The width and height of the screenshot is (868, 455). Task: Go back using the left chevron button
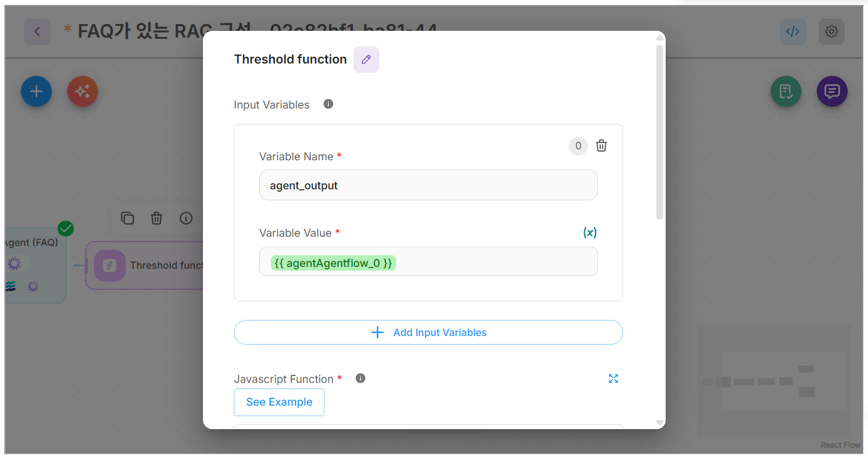[x=37, y=31]
